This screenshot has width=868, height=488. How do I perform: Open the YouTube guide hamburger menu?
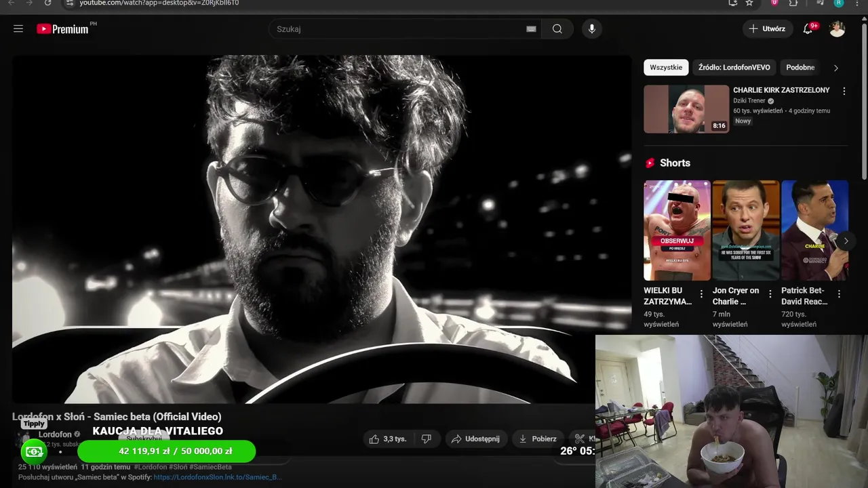18,28
